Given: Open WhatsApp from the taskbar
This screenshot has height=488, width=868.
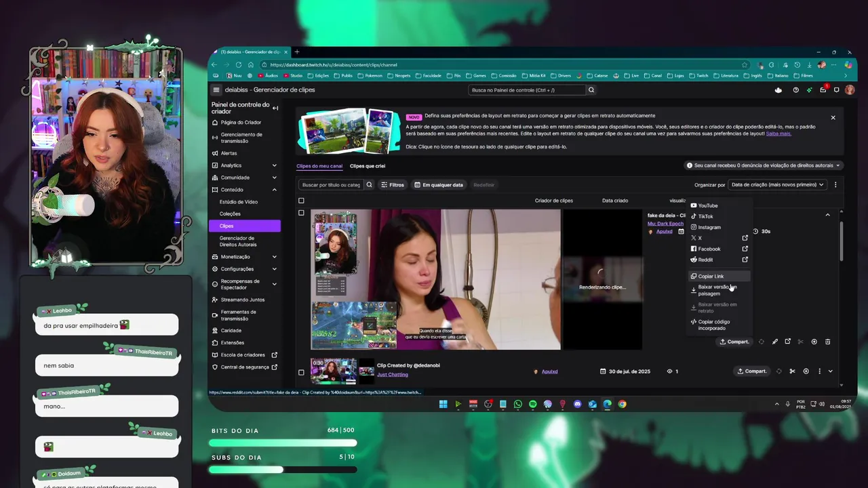Looking at the screenshot, I should 518,405.
